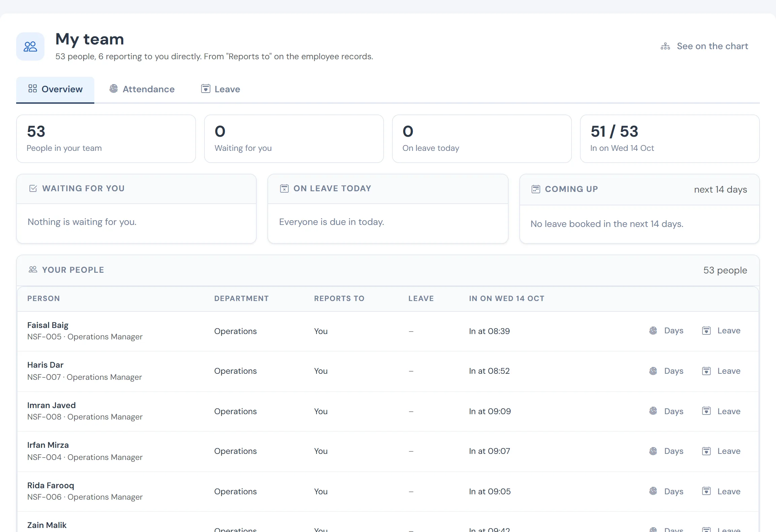The height and width of the screenshot is (532, 776).
Task: Select the Zain Malik name
Action: (x=47, y=525)
